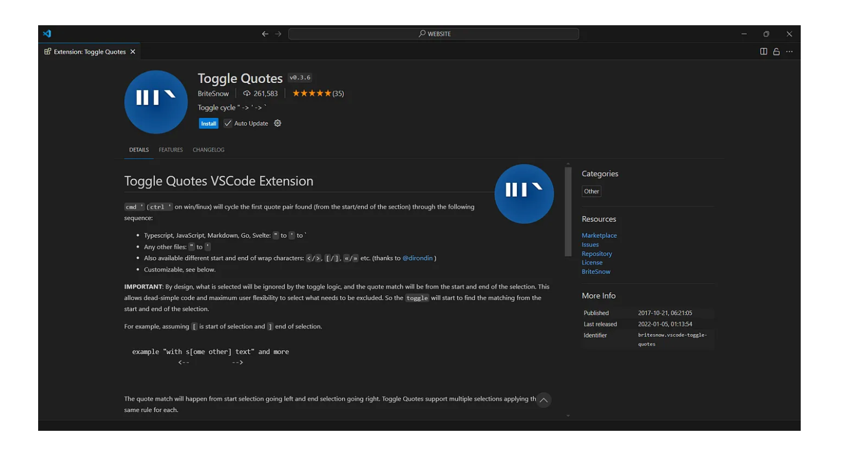
Task: Open the More Actions ellipsis menu
Action: [789, 52]
